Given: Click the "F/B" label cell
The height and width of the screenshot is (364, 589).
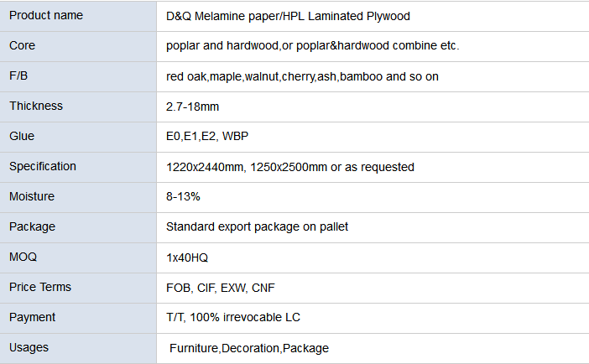Looking at the screenshot, I should click(19, 75).
